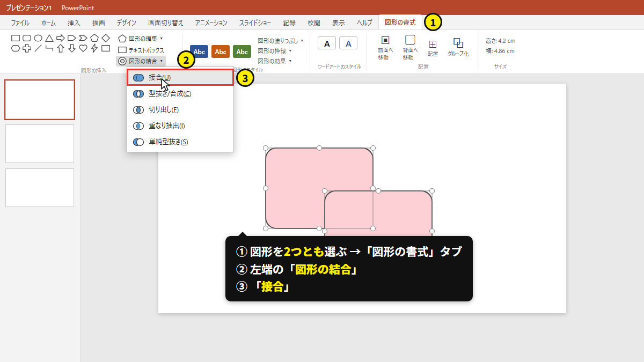The image size is (644, 362).
Task: Pick the straight line shape
Action: coord(38,48)
